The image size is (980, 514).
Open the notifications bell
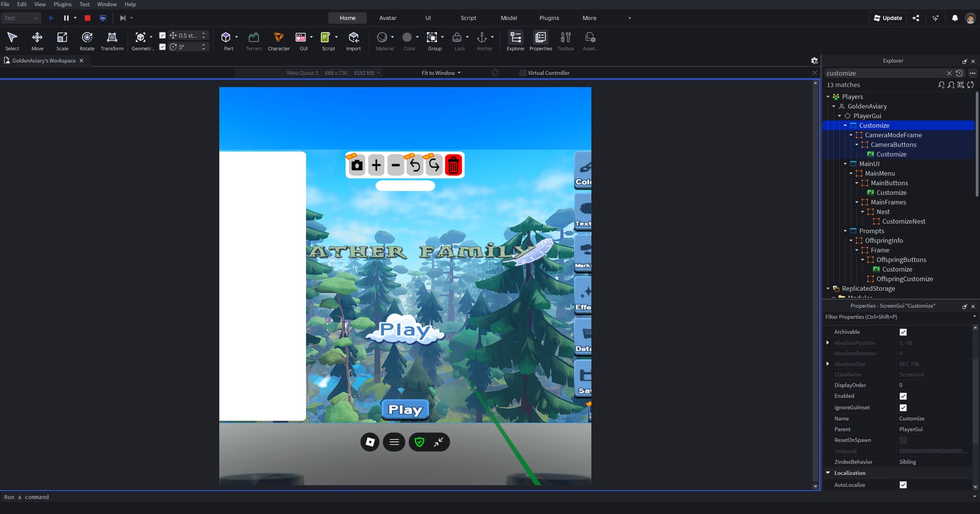(954, 18)
